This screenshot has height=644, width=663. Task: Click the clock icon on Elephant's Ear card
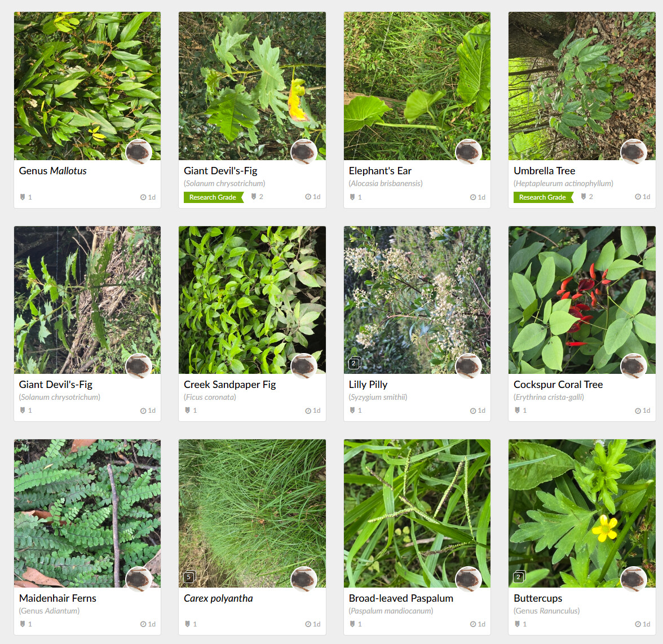click(x=473, y=197)
